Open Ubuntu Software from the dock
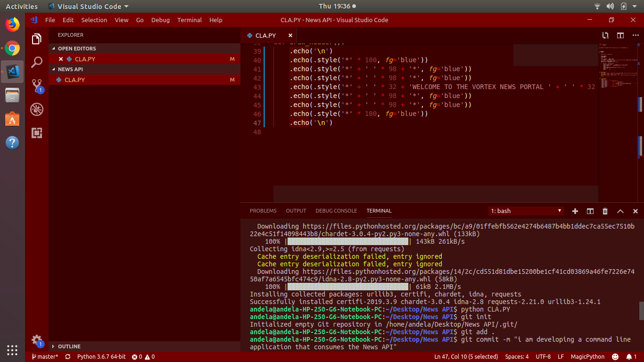This screenshot has height=362, width=644. pyautogui.click(x=12, y=119)
